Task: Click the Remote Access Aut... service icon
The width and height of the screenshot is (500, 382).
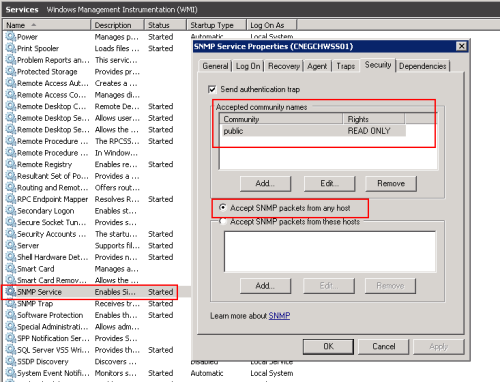Action: (x=11, y=83)
